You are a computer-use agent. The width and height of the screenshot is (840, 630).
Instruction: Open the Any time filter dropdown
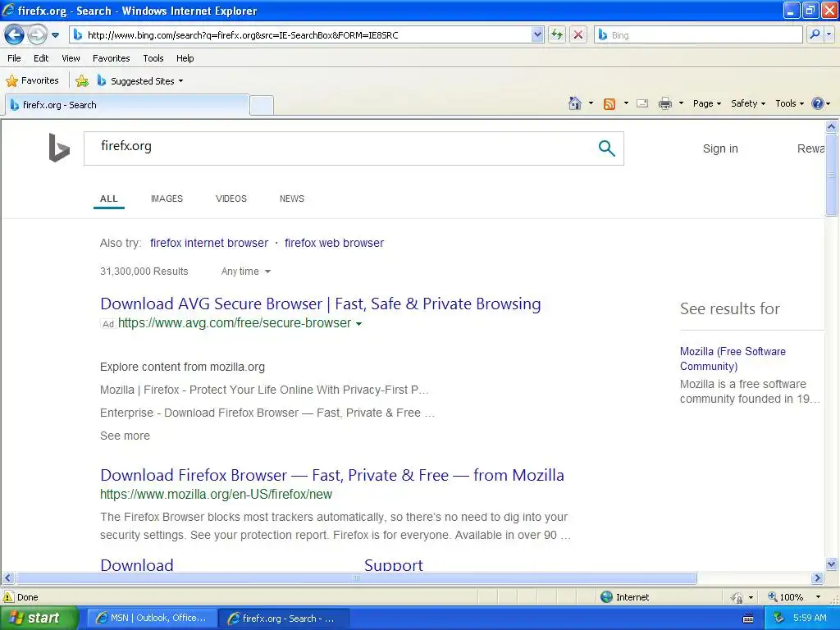click(x=246, y=272)
